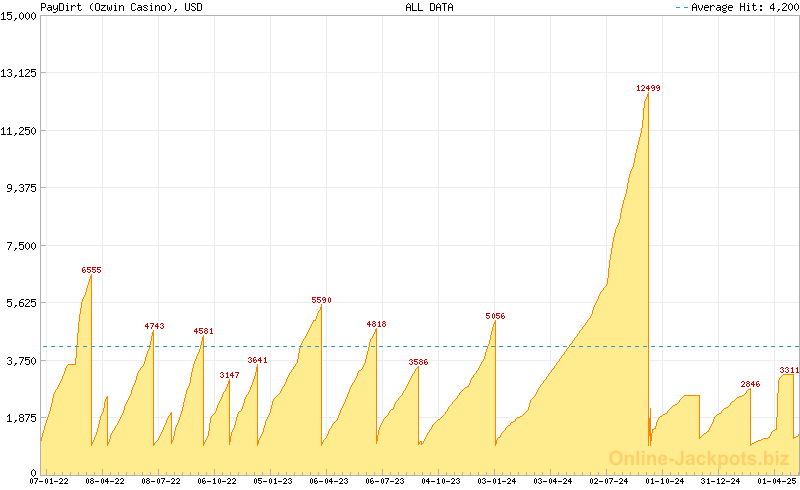
Task: Click the 3147 peak label
Action: tap(229, 375)
